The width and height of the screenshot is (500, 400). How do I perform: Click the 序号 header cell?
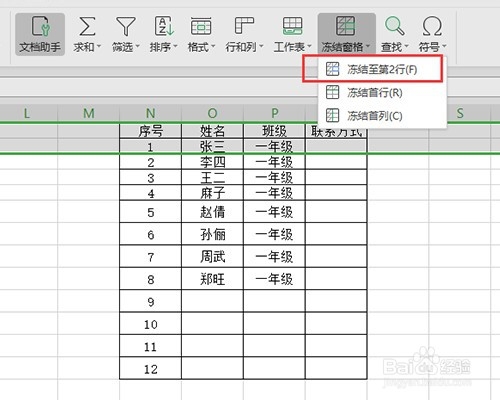point(151,131)
